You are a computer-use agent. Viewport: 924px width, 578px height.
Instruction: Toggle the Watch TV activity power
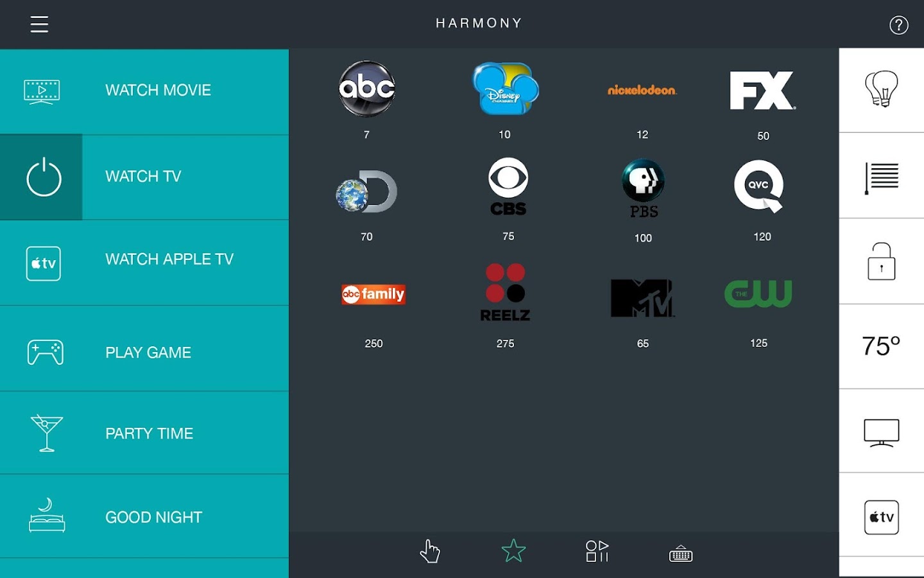coord(144,176)
